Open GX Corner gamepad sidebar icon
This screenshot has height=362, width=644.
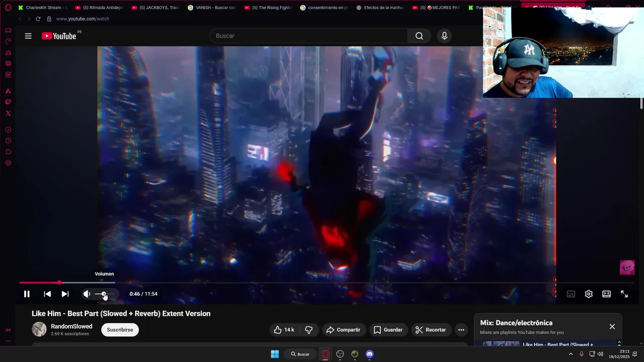pos(8,31)
